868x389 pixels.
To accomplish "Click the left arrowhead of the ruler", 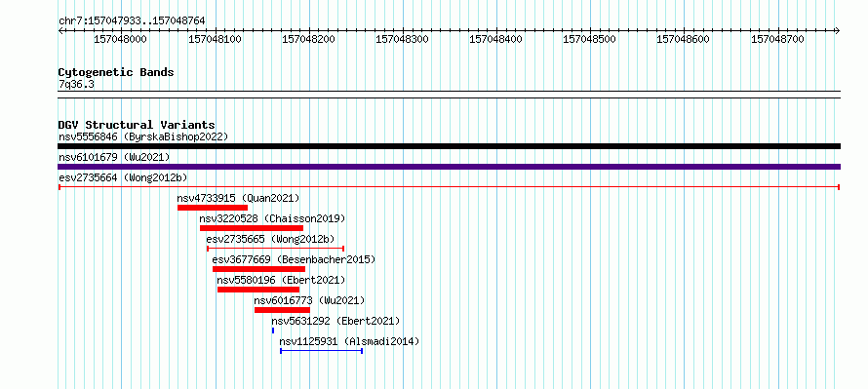I will [x=60, y=31].
